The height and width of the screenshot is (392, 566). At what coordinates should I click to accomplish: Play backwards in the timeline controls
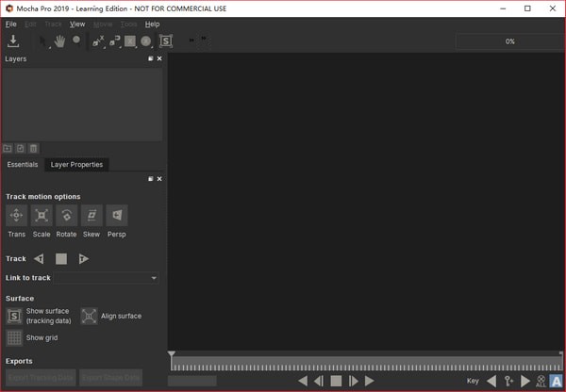(x=303, y=381)
